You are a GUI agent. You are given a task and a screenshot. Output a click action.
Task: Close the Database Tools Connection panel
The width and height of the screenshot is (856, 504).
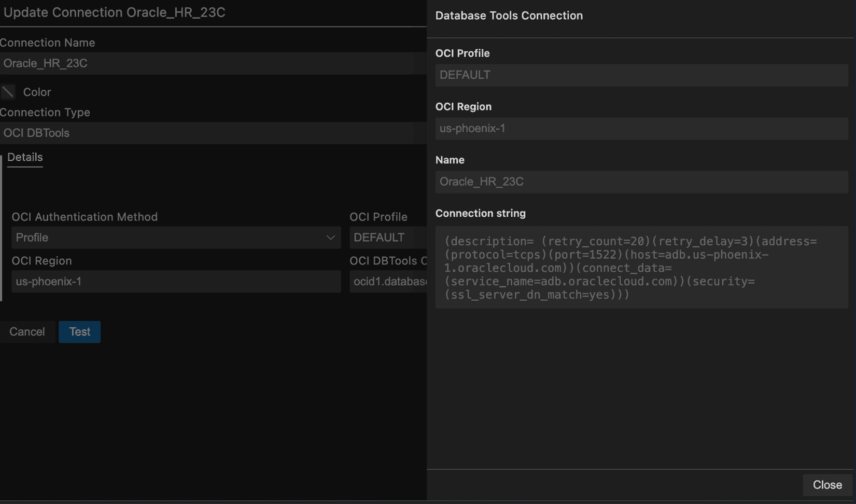827,485
